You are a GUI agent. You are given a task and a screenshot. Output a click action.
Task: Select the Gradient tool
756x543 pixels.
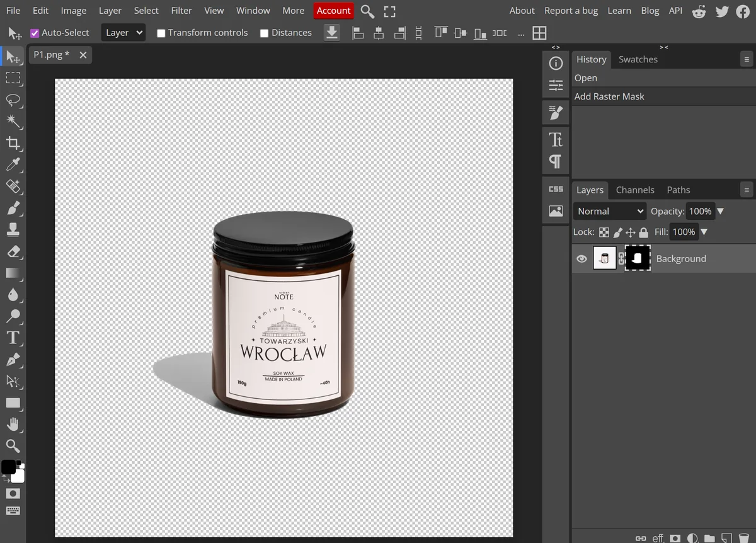(x=13, y=273)
